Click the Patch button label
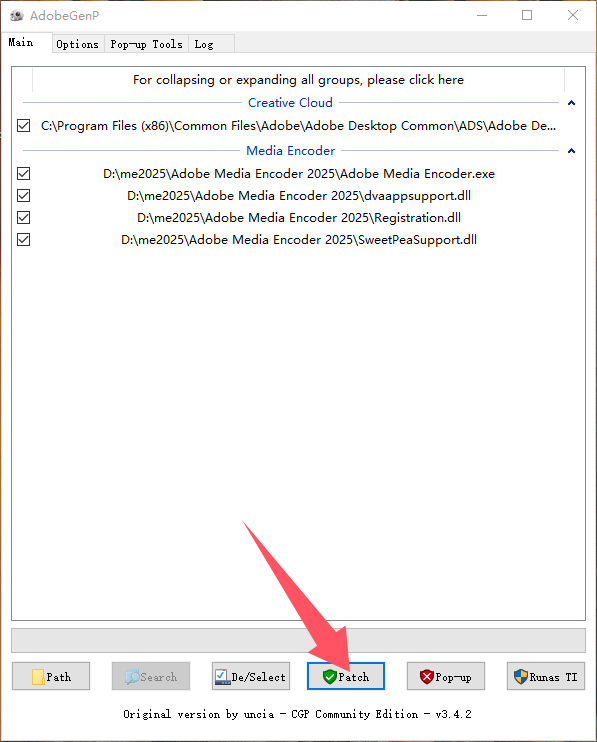The height and width of the screenshot is (742, 597). pos(353,677)
